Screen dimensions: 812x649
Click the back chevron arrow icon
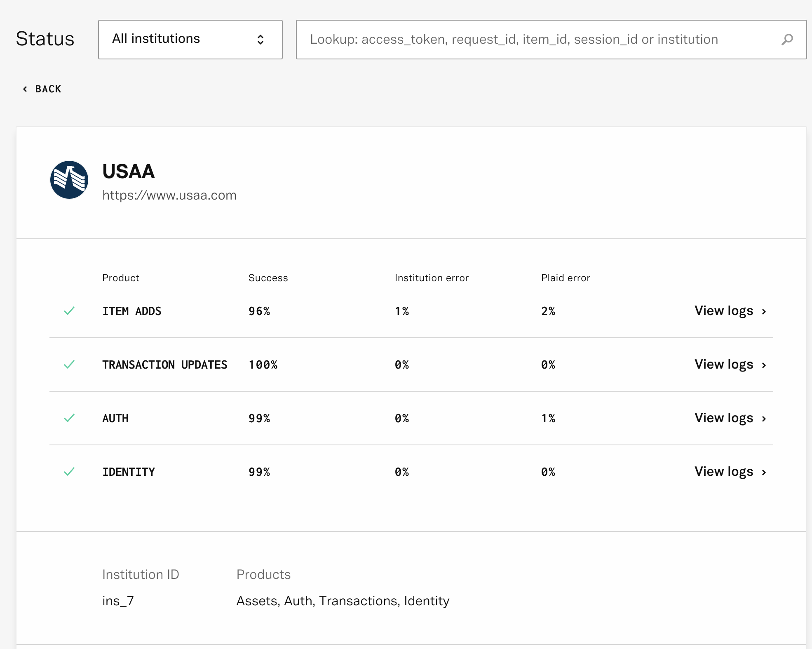tap(25, 89)
